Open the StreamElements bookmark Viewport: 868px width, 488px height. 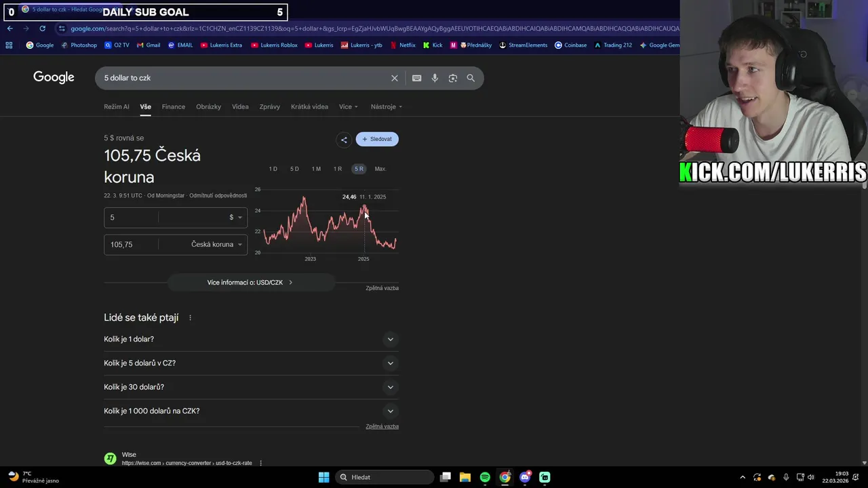pos(523,45)
